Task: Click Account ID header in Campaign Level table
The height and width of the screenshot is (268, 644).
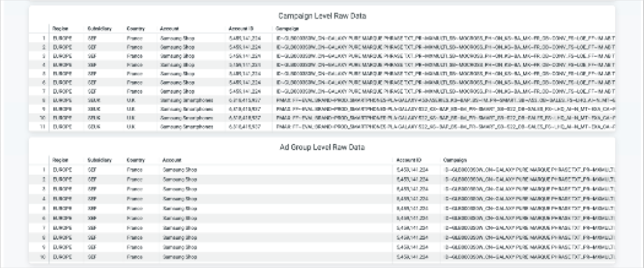Action: point(241,29)
